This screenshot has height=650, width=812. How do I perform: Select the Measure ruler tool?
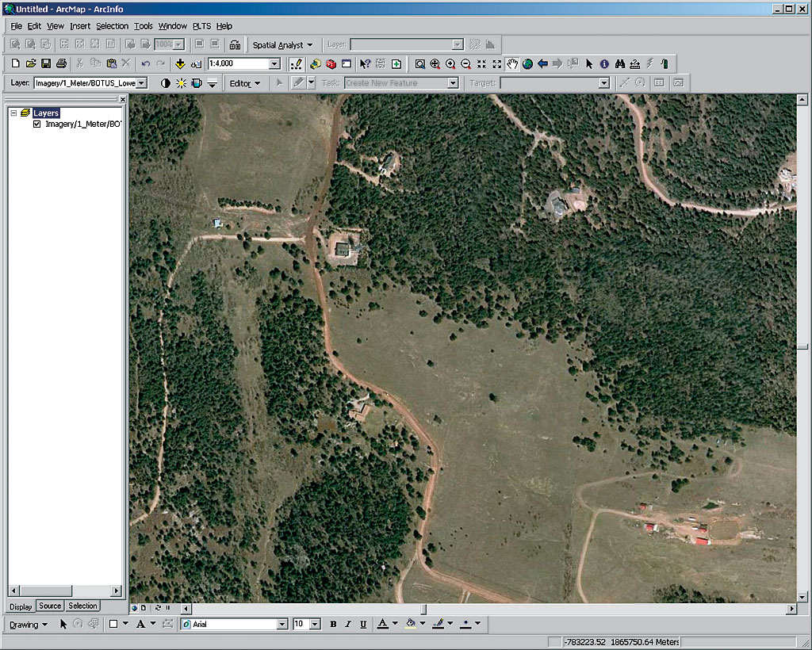point(635,63)
